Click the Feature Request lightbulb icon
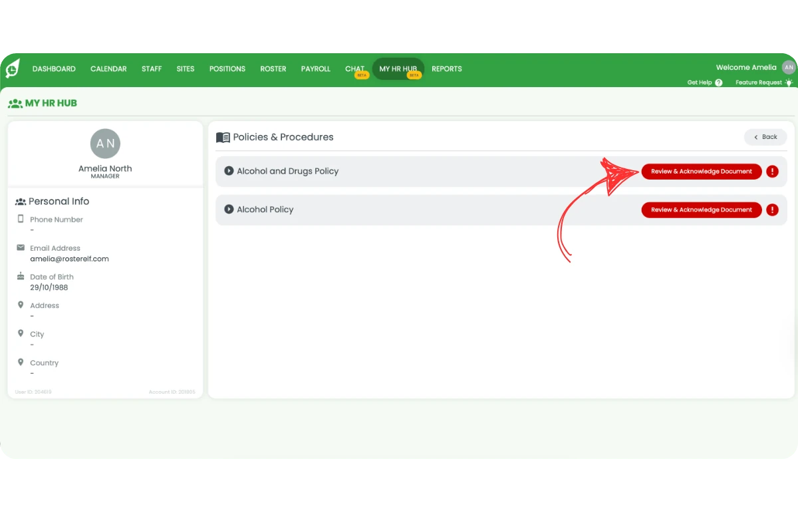 pyautogui.click(x=789, y=82)
